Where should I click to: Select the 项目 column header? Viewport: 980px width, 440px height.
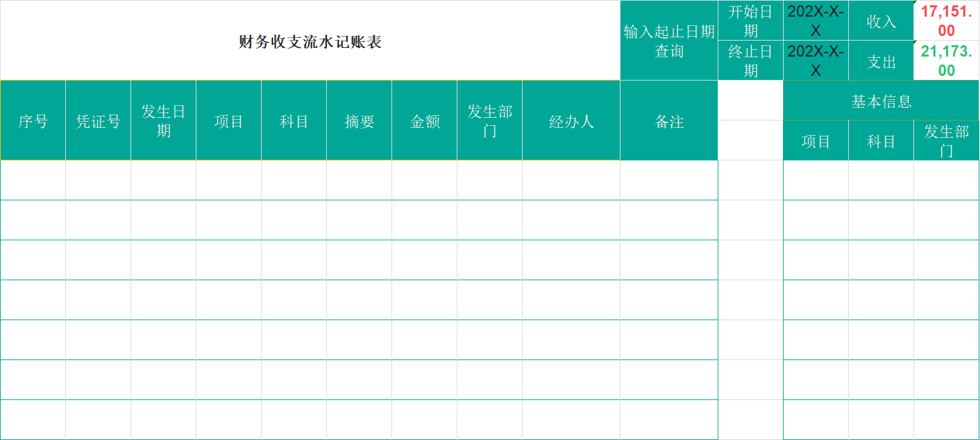228,120
